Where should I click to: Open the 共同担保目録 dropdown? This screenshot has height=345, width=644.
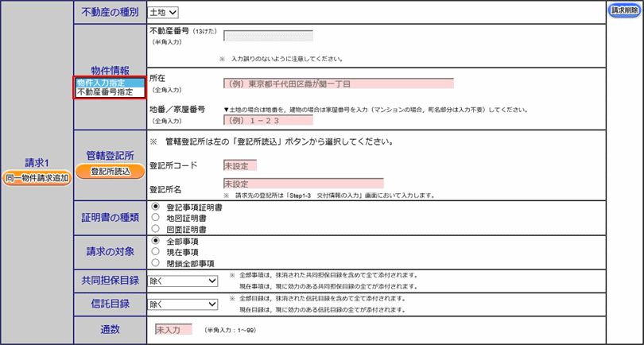pyautogui.click(x=182, y=281)
